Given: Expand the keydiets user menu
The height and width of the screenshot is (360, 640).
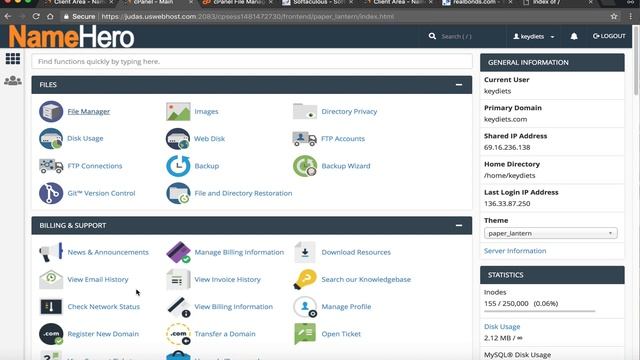Looking at the screenshot, I should point(533,36).
